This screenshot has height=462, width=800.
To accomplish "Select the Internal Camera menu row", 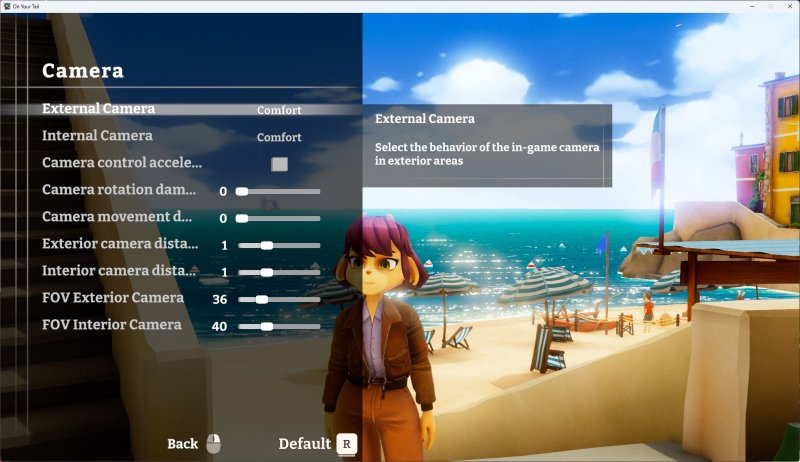I will (97, 136).
